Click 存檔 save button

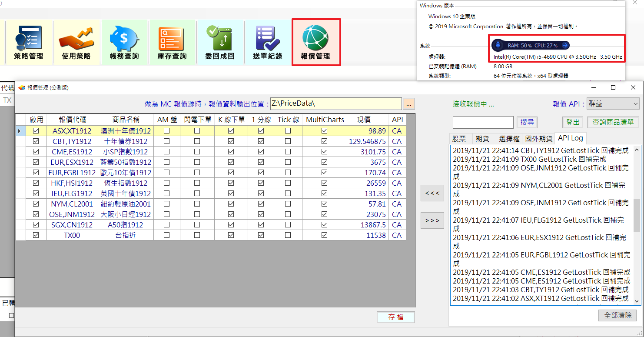(x=395, y=317)
